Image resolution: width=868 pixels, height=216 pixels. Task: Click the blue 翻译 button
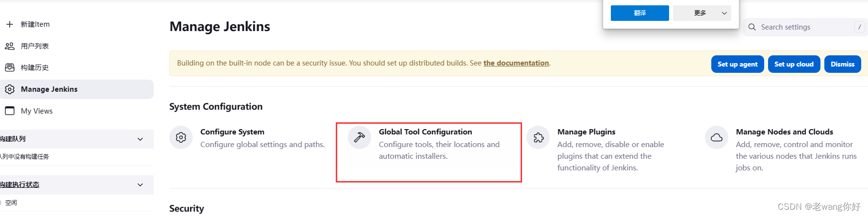tap(639, 13)
